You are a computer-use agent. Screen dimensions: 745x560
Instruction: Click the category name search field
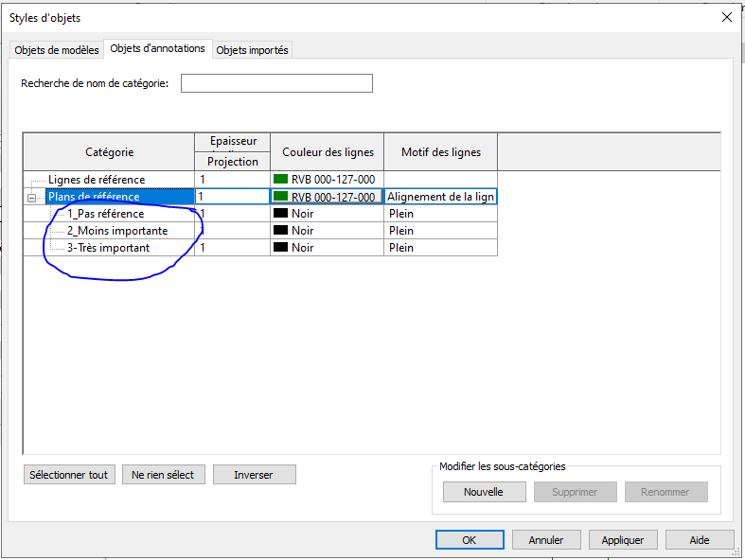click(276, 84)
